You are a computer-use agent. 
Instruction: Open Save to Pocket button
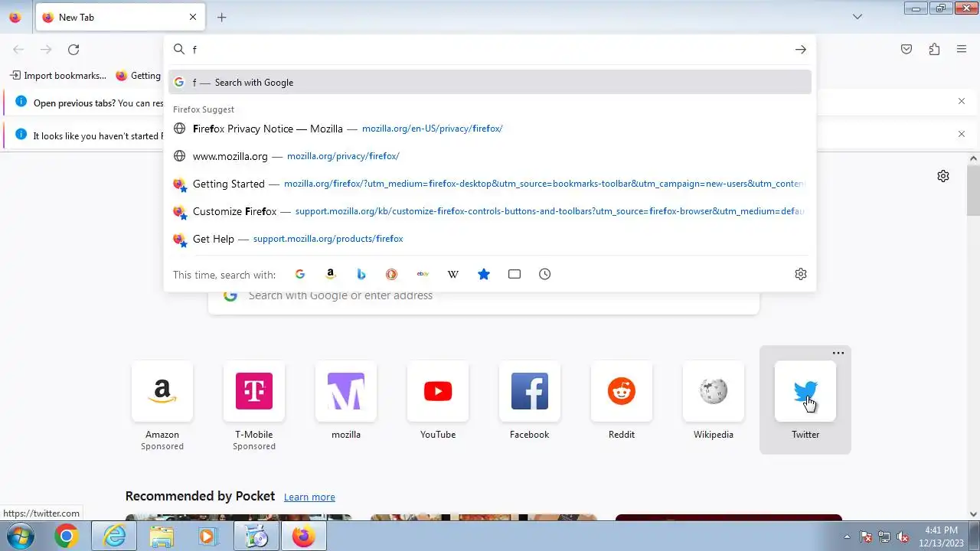pyautogui.click(x=906, y=50)
